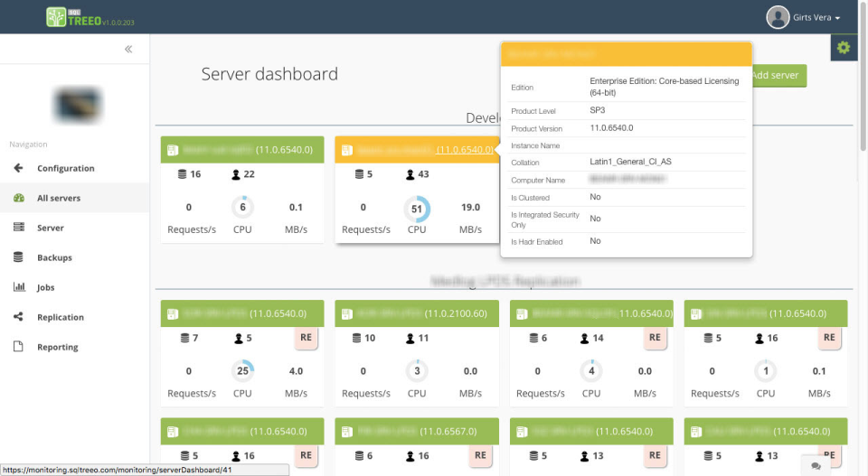This screenshot has height=476, width=868.
Task: Click the CPU 51 gauge
Action: pos(417,209)
